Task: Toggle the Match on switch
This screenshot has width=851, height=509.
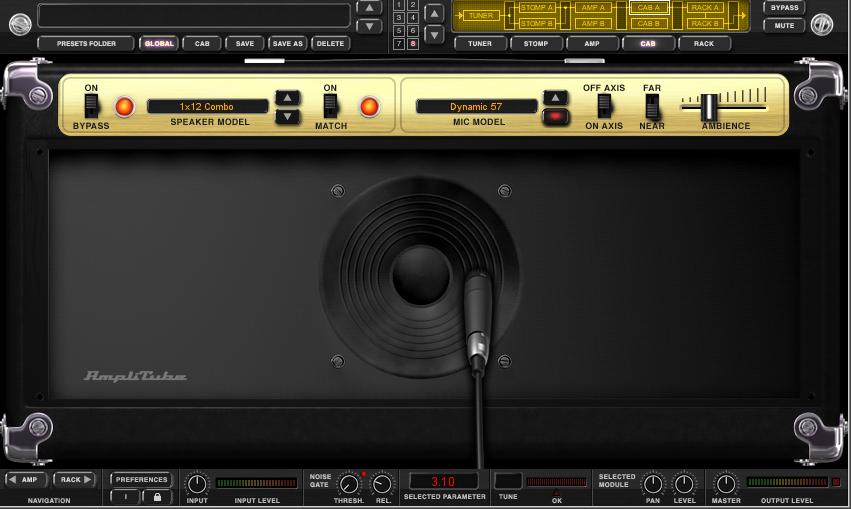Action: click(x=331, y=106)
